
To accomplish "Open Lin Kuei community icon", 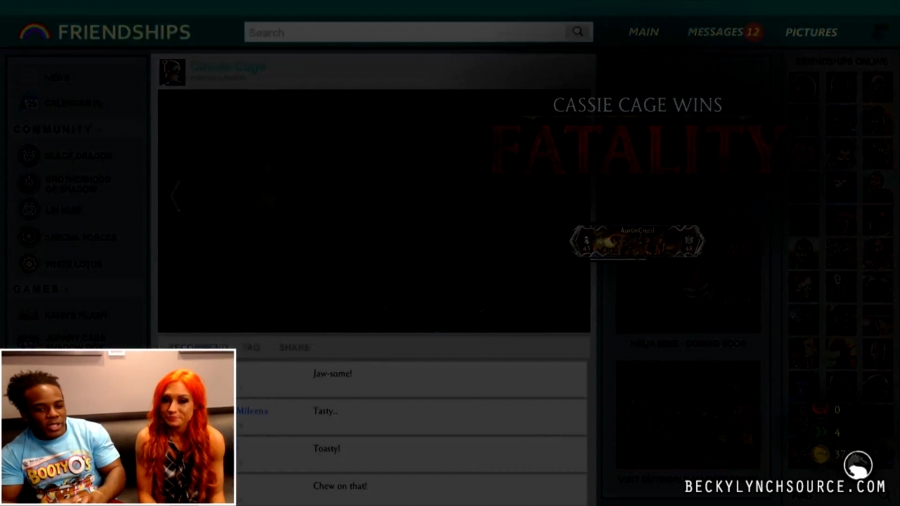I will point(30,210).
